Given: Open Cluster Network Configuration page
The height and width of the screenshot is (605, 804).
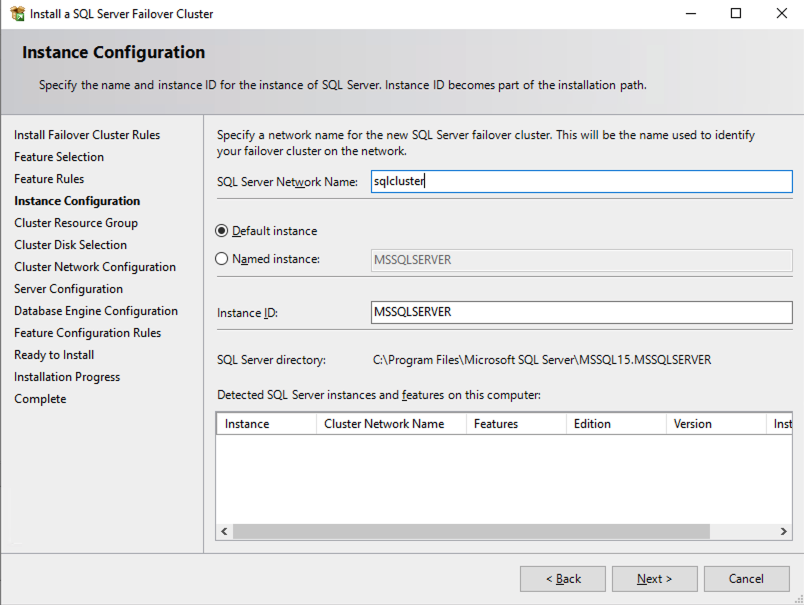Looking at the screenshot, I should 95,267.
